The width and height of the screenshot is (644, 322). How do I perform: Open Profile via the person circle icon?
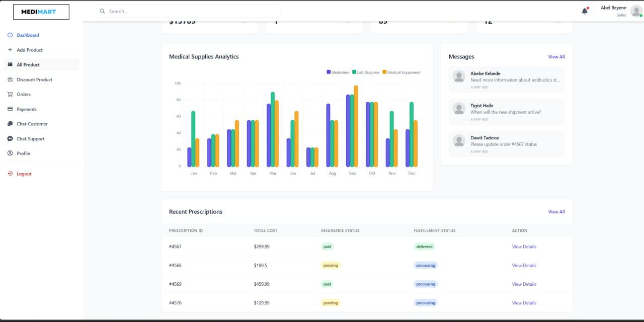point(10,153)
